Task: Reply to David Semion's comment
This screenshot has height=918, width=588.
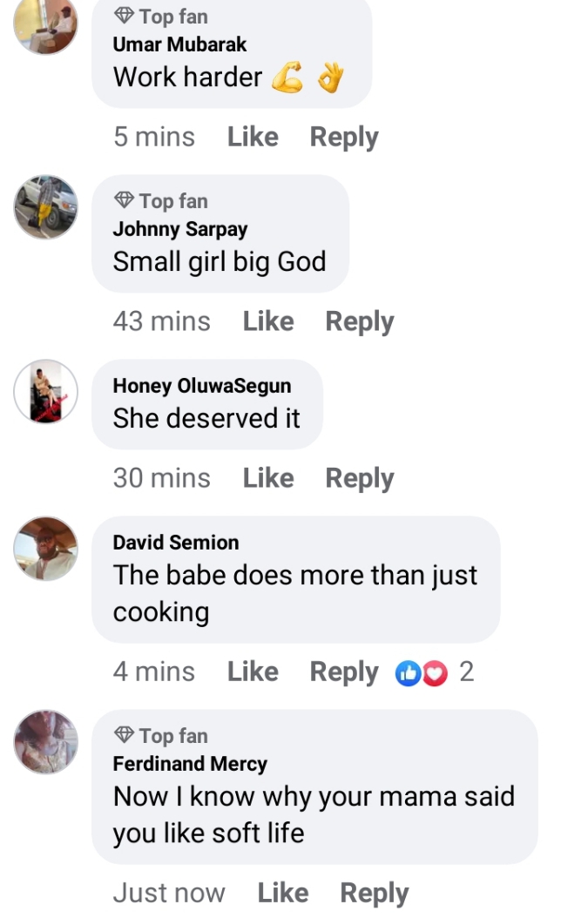Action: (x=344, y=672)
